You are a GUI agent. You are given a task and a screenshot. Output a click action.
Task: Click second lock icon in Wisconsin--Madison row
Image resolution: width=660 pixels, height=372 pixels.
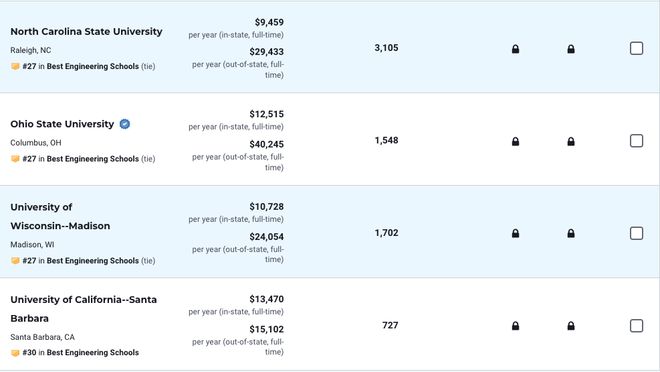571,233
